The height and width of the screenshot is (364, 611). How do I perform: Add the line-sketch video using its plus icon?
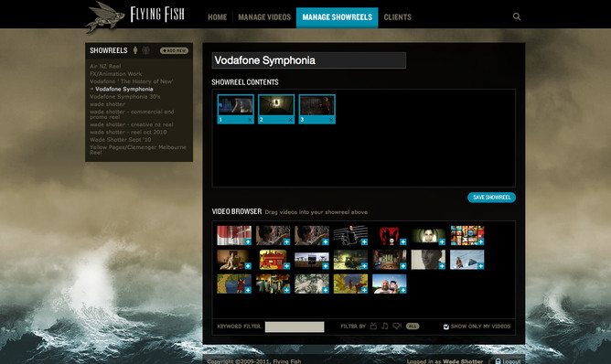click(x=364, y=242)
